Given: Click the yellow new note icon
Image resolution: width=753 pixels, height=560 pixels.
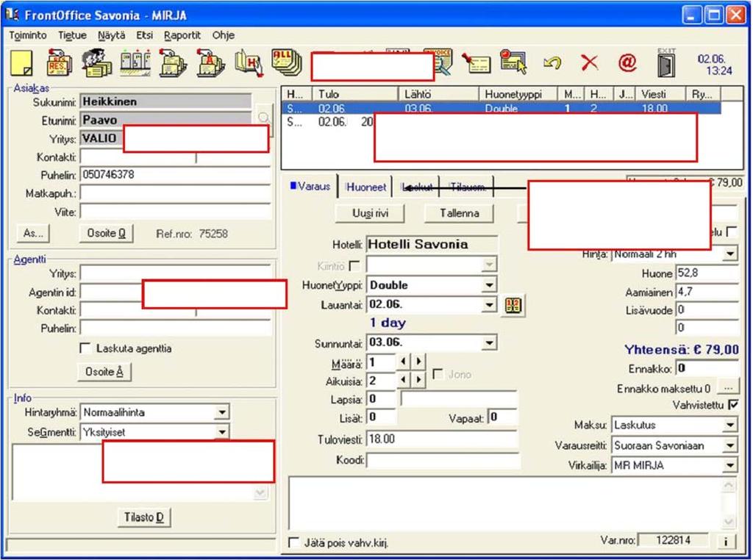Looking at the screenshot, I should click(x=21, y=63).
